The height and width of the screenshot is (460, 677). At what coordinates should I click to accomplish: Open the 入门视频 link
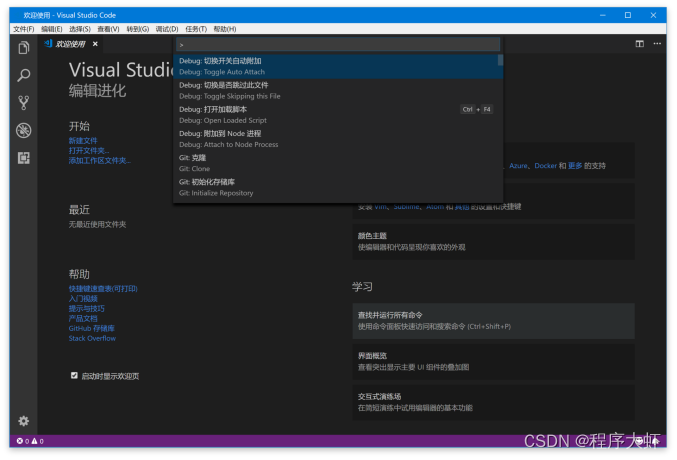83,298
